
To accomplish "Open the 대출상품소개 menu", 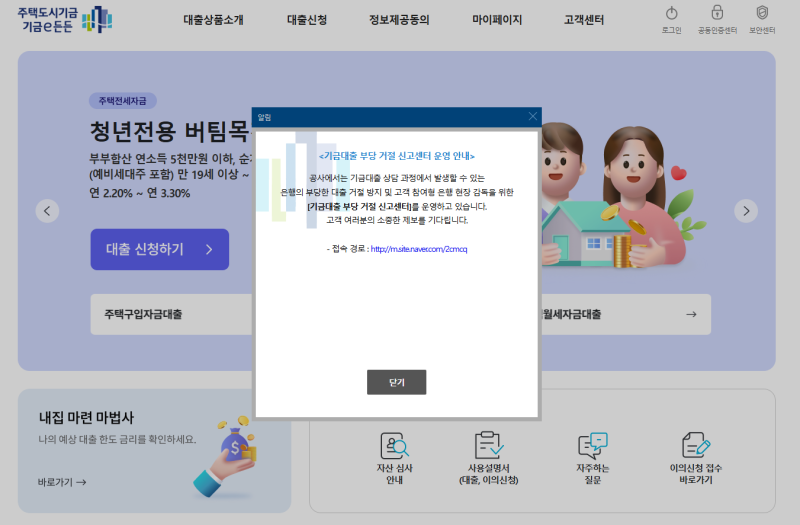I will [213, 20].
